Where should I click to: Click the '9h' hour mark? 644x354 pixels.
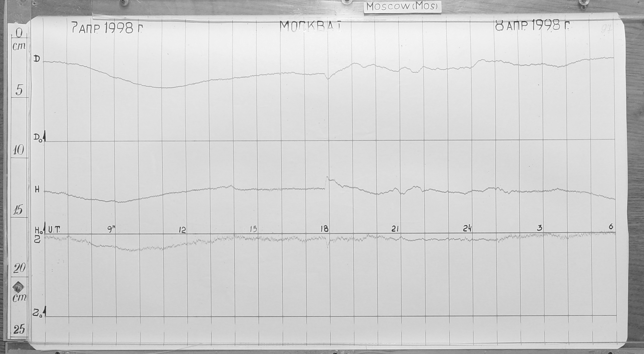[111, 229]
